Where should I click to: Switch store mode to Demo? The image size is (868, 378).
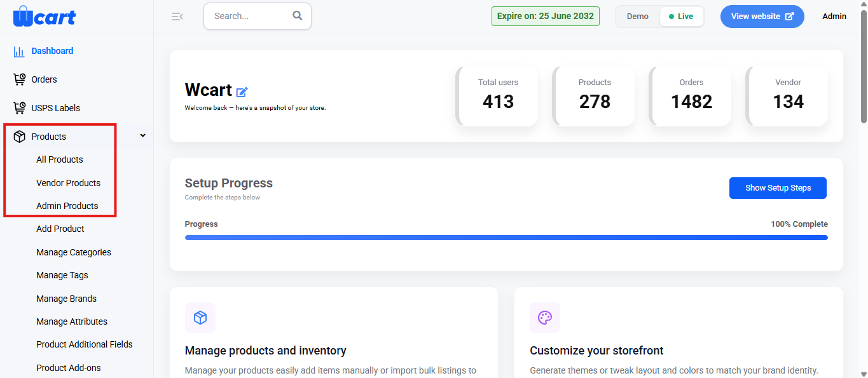pyautogui.click(x=638, y=17)
